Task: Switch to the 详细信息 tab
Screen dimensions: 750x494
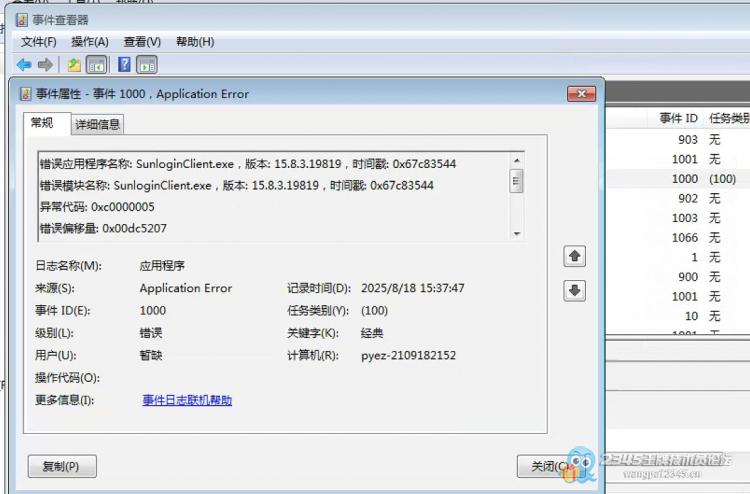Action: pyautogui.click(x=98, y=125)
